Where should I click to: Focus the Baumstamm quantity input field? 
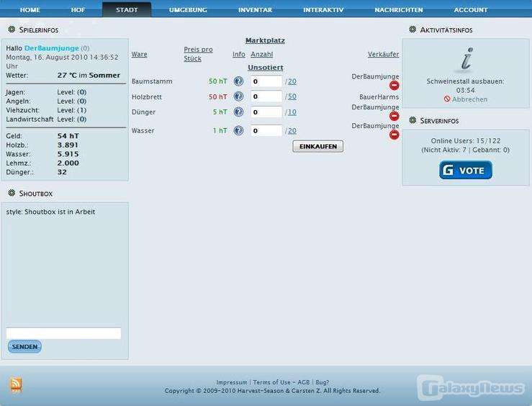266,81
